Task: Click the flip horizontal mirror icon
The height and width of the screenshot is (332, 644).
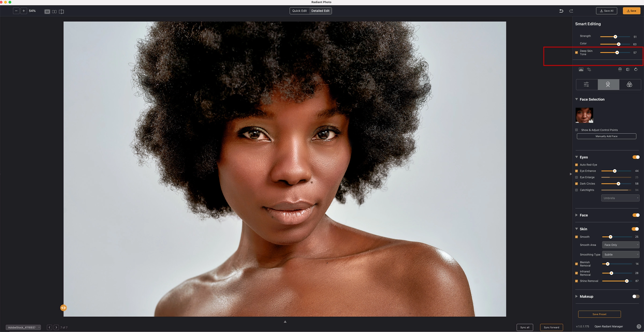Action: 628,69
